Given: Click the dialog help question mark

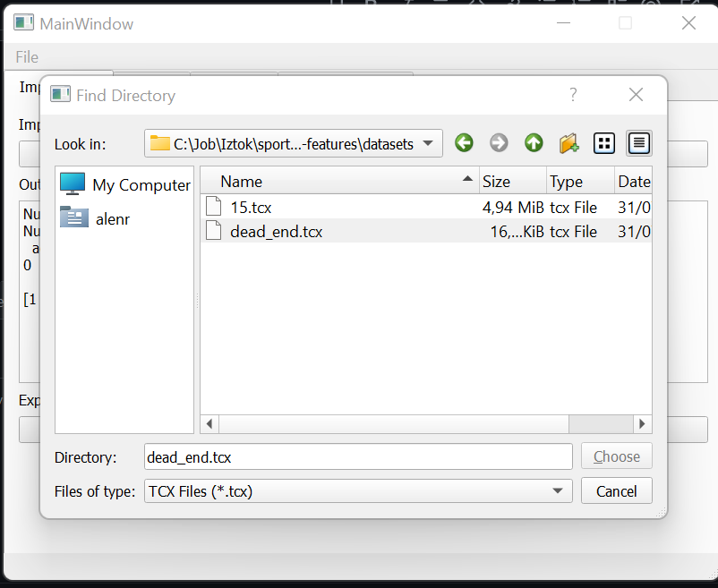Looking at the screenshot, I should [x=573, y=94].
